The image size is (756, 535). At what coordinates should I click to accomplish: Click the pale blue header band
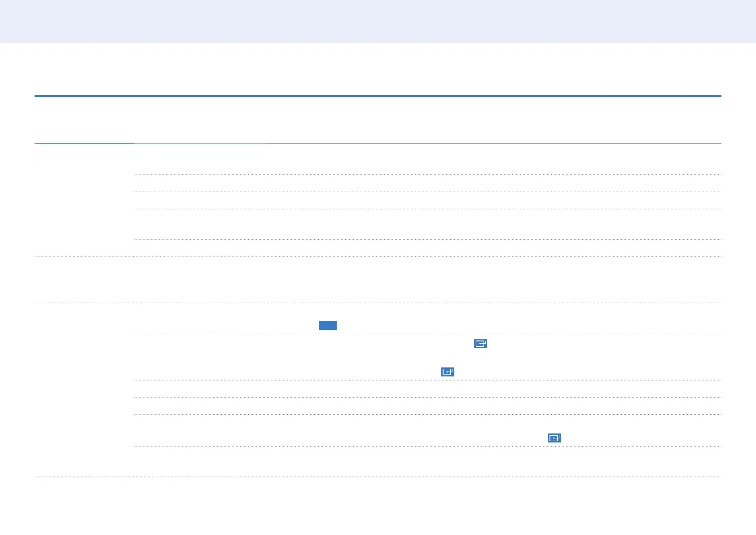378,22
